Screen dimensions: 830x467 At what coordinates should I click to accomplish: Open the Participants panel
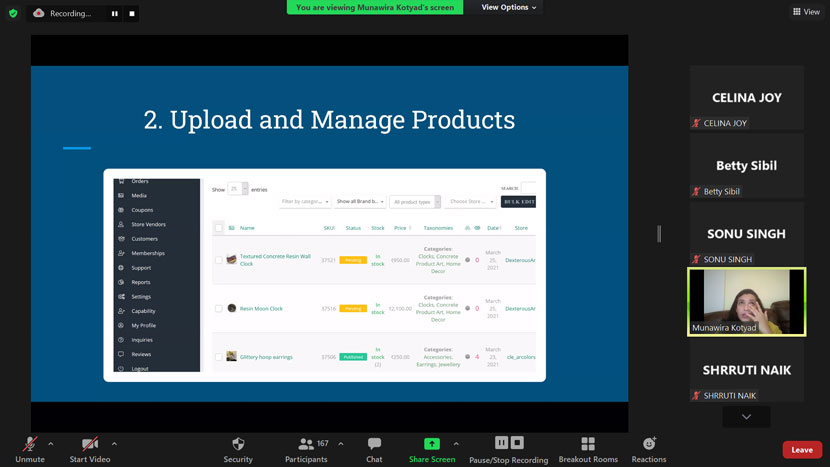tap(306, 450)
